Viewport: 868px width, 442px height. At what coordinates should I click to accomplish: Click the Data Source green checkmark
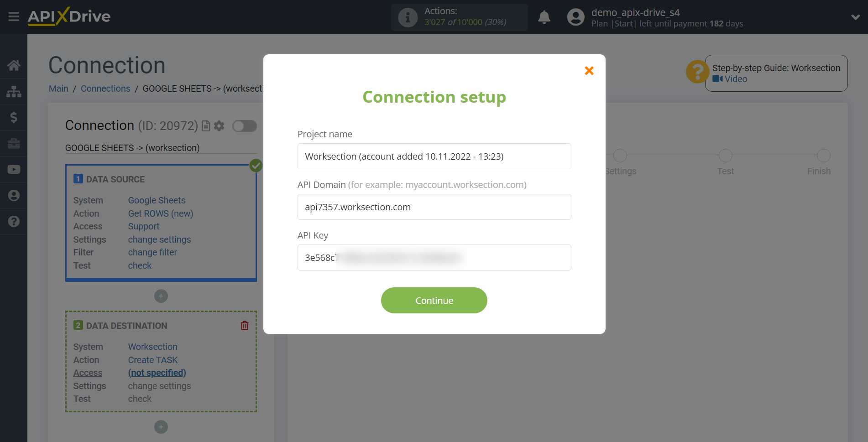point(256,166)
